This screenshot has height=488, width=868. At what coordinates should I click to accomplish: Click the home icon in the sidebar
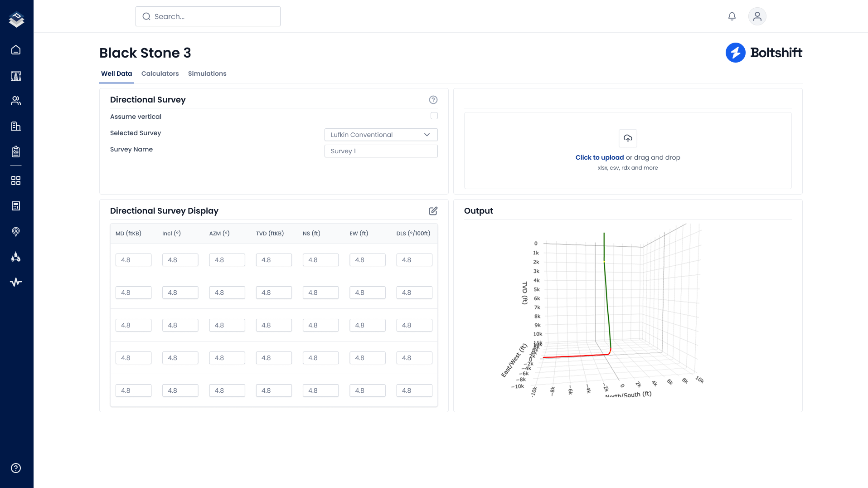coord(16,50)
